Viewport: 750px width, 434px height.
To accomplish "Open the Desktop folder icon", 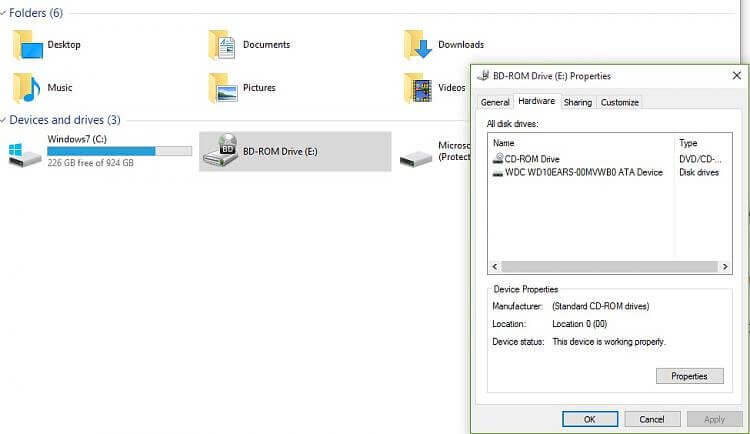I will [28, 45].
